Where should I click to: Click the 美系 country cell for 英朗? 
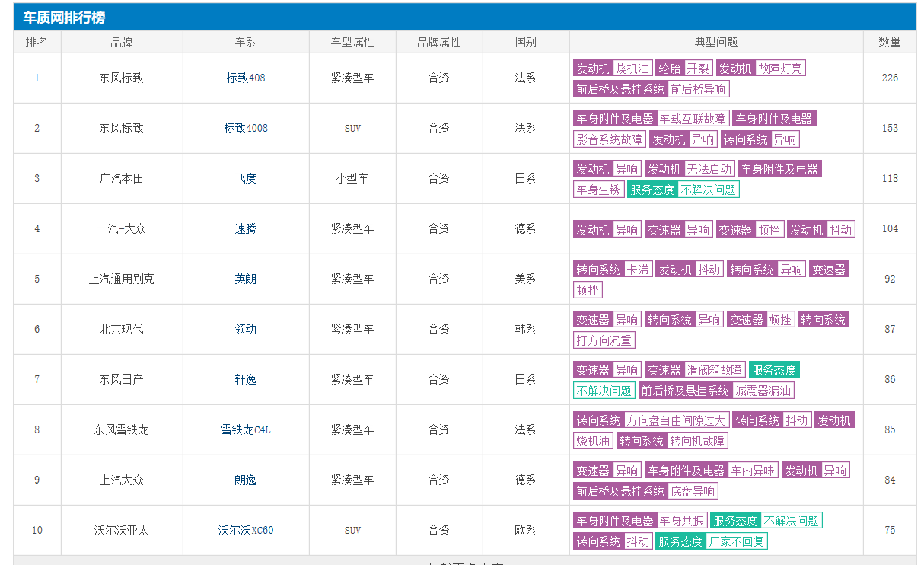(526, 279)
